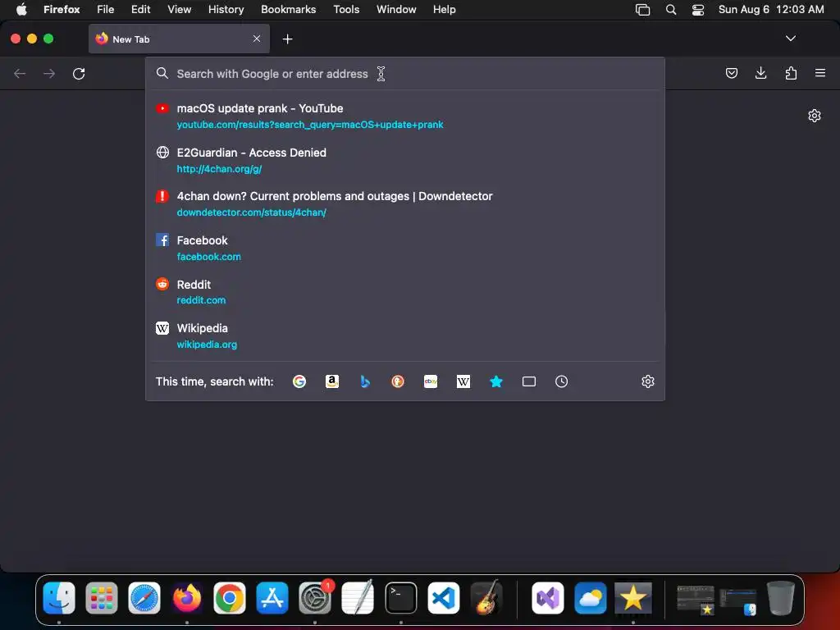
Task: Open Control Center in menu bar
Action: point(697,9)
